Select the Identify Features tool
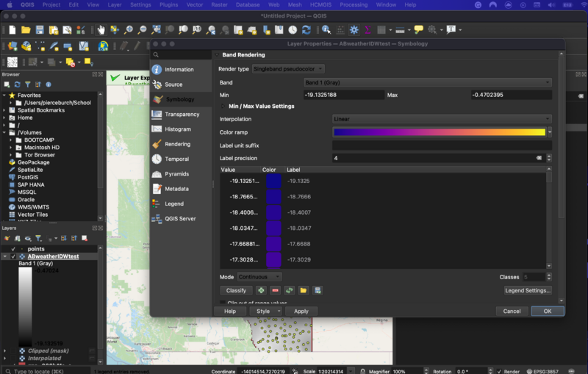Image resolution: width=588 pixels, height=374 pixels. pos(326,30)
